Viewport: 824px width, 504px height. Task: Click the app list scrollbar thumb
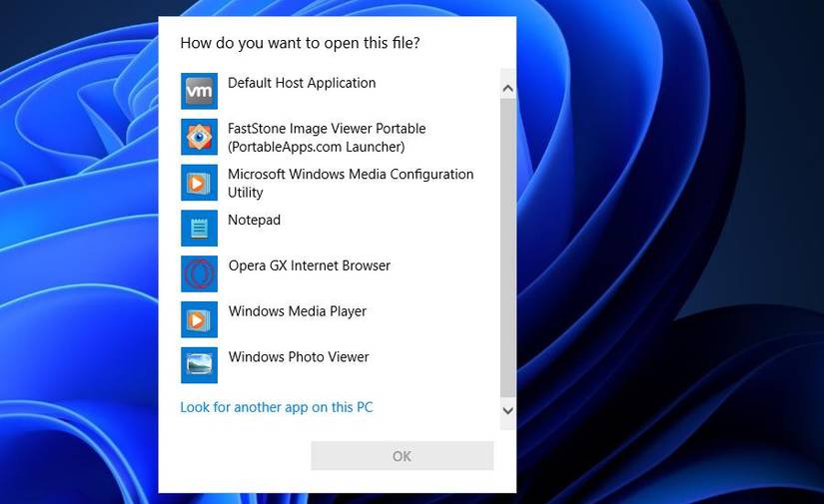[507, 248]
